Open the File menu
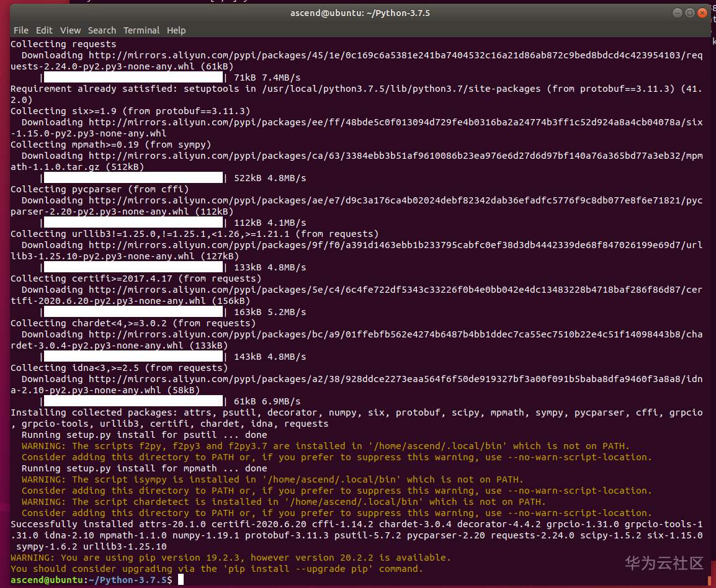716x588 pixels. (21, 30)
